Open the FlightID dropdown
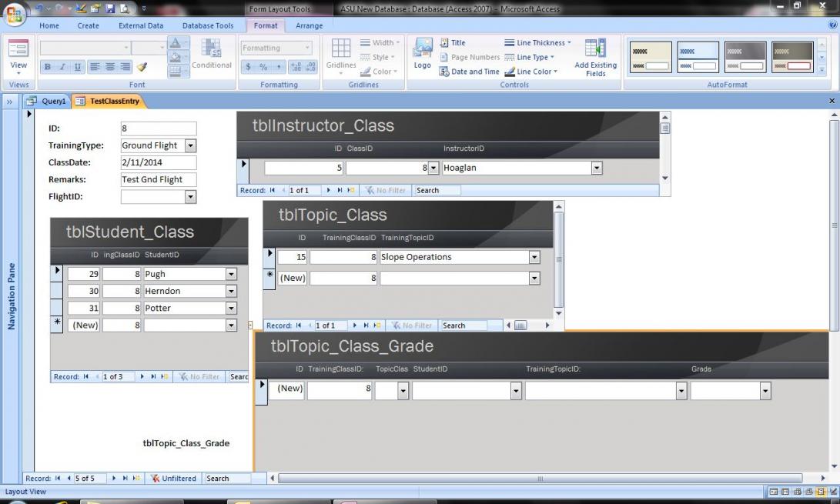840x504 pixels. 190,196
